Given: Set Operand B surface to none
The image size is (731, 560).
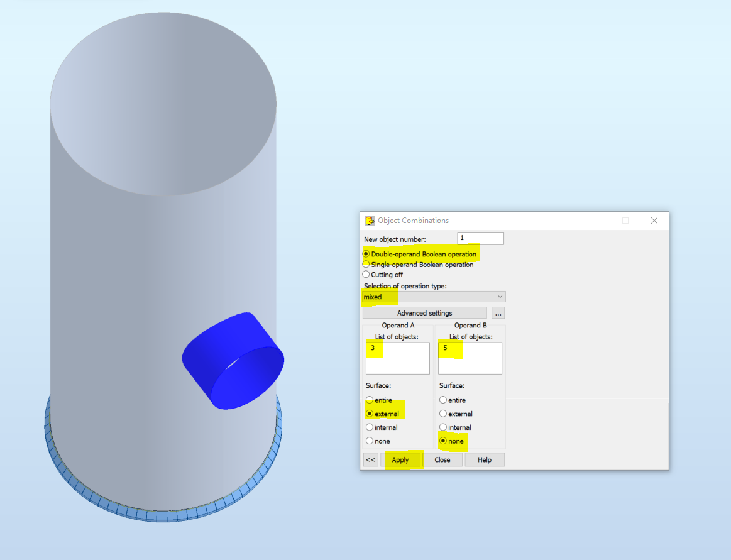Looking at the screenshot, I should pos(443,441).
